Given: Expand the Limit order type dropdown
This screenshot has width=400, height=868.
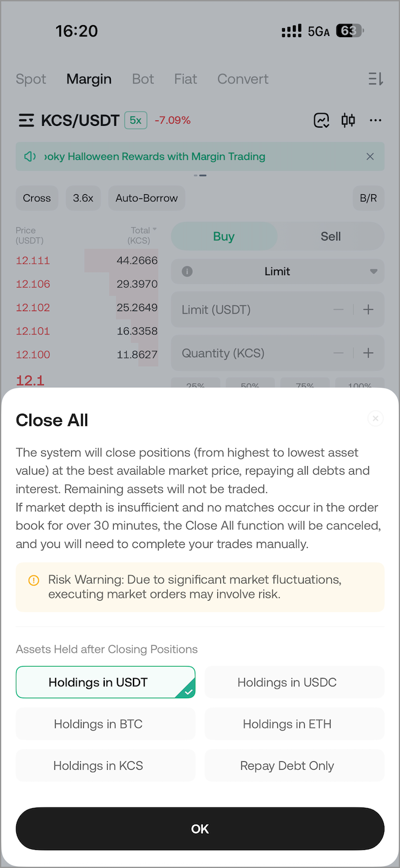Looking at the screenshot, I should click(x=374, y=272).
